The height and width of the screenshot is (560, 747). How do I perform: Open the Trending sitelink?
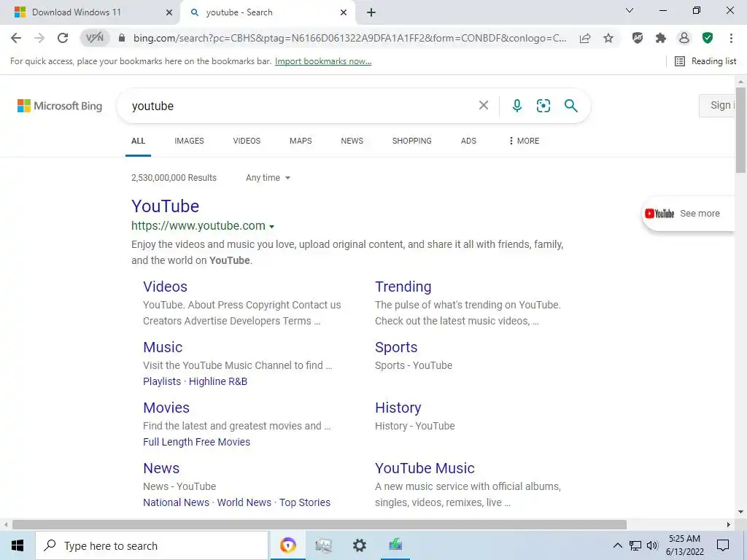[x=403, y=287]
